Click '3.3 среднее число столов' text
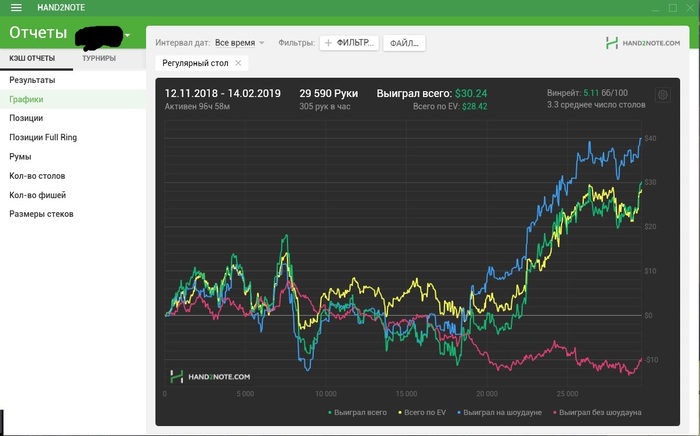This screenshot has height=436, width=700. tap(596, 105)
